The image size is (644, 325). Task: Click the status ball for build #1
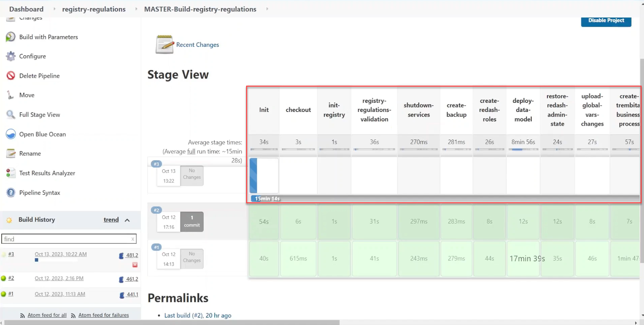point(3,294)
